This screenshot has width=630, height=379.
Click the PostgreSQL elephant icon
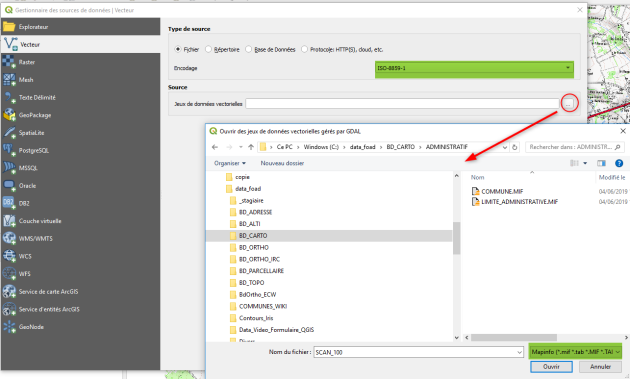pyautogui.click(x=9, y=150)
